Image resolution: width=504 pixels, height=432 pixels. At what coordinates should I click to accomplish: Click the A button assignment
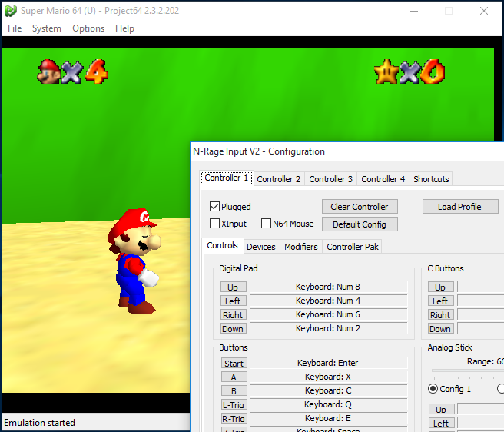click(x=234, y=377)
